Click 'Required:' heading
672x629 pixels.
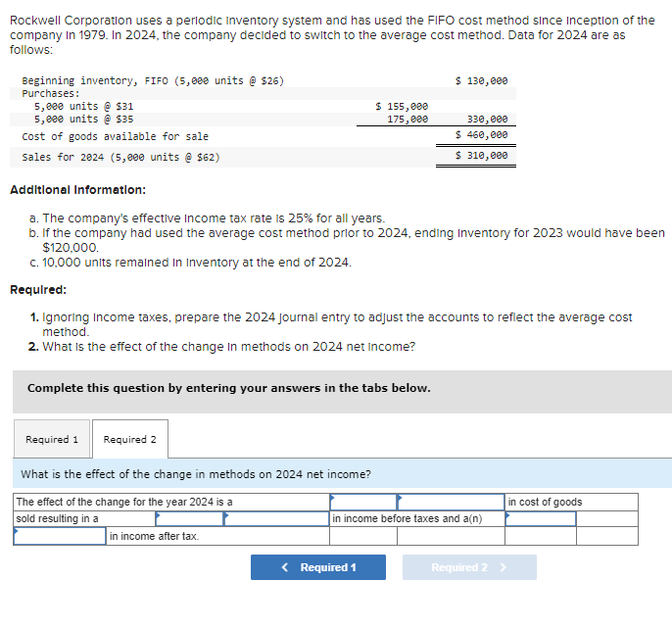coord(38,289)
